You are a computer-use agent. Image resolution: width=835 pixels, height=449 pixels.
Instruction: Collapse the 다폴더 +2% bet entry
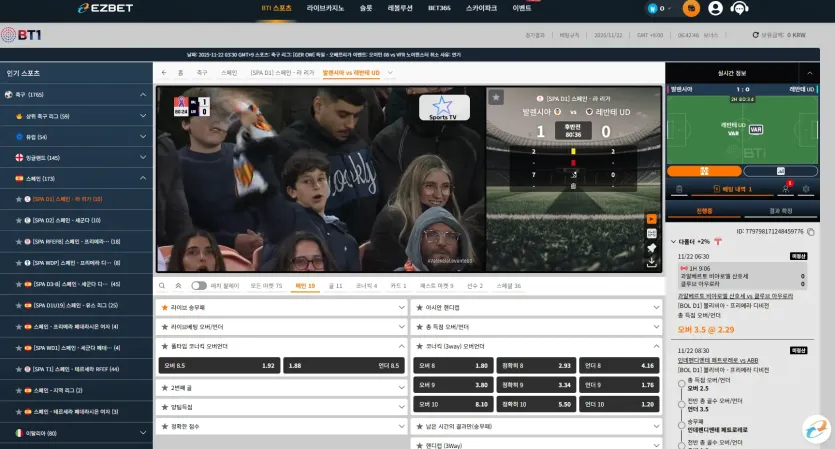click(674, 241)
